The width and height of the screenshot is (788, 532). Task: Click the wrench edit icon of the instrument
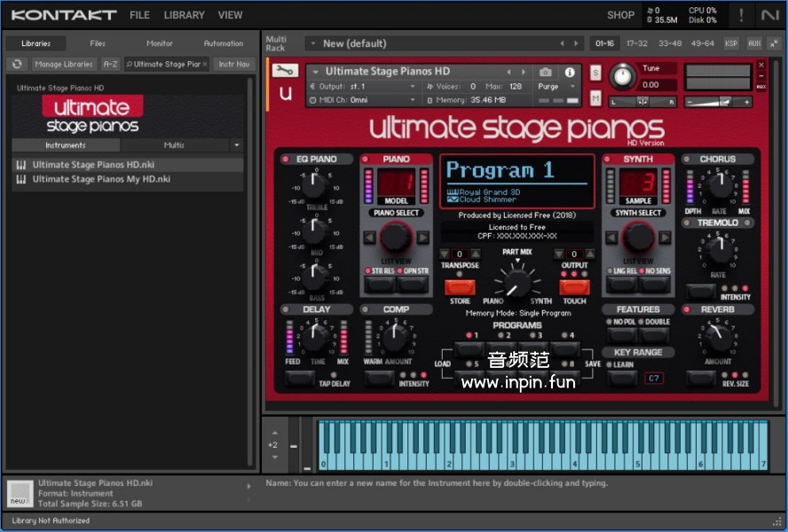click(286, 71)
